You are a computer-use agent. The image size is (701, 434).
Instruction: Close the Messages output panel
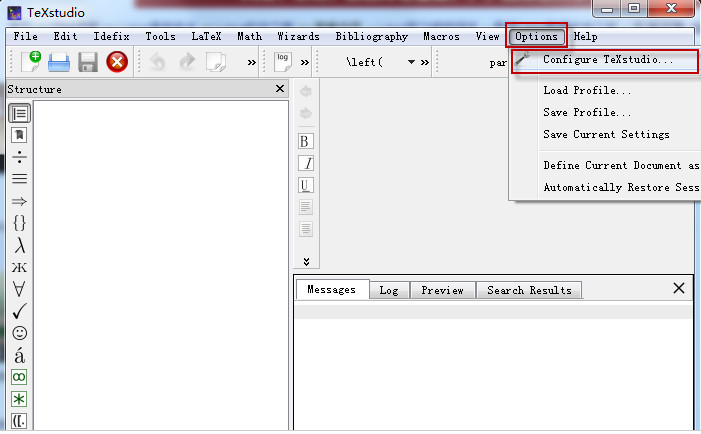tap(679, 288)
